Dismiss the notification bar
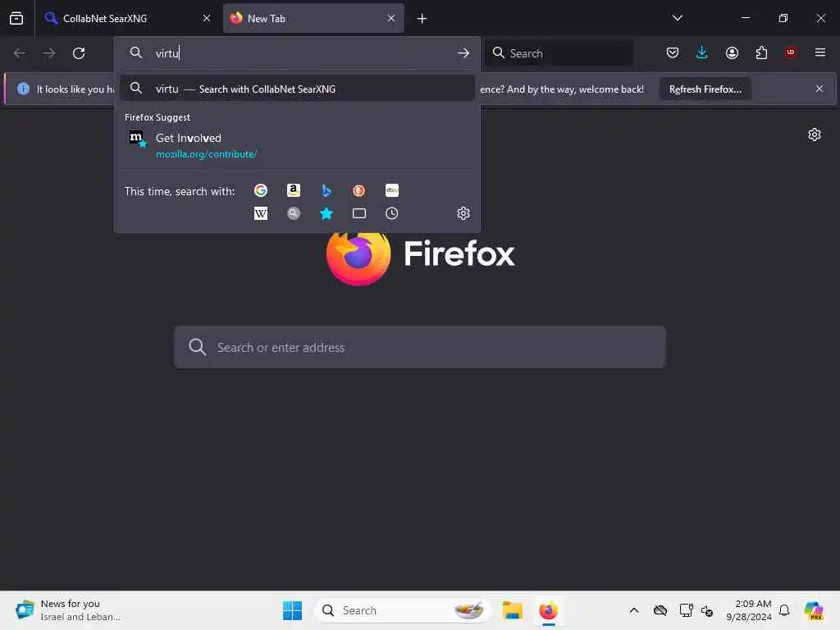840x630 pixels. [x=819, y=89]
